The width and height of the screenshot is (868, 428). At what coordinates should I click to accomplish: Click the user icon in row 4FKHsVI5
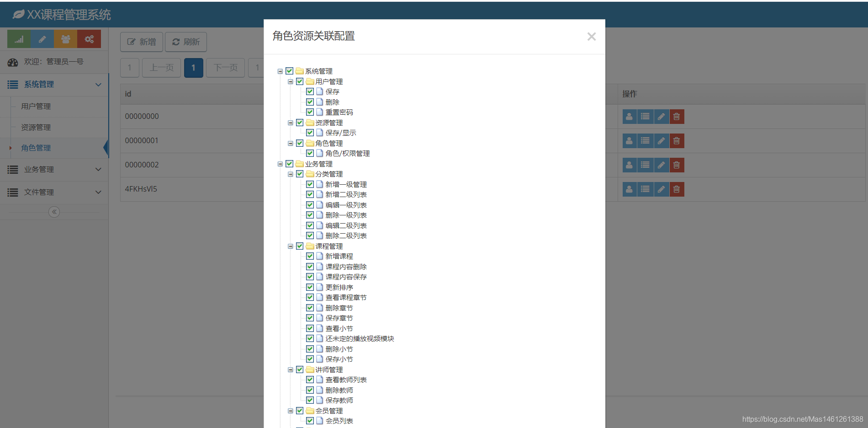coord(630,189)
